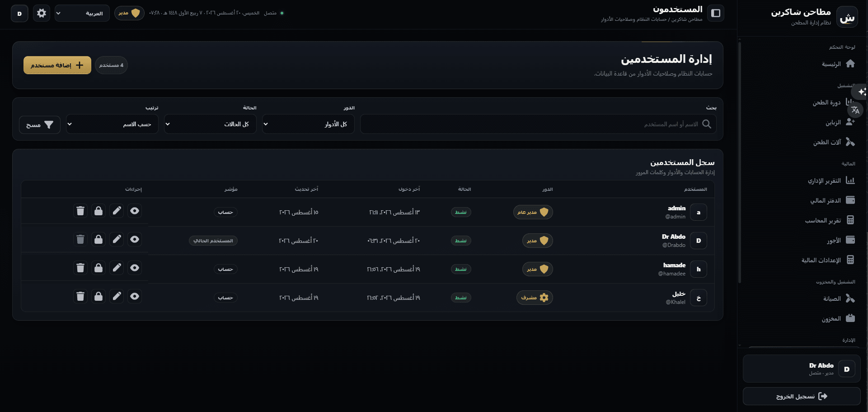Click the trash icon in the خليل row
This screenshot has height=412, width=868.
click(x=80, y=296)
